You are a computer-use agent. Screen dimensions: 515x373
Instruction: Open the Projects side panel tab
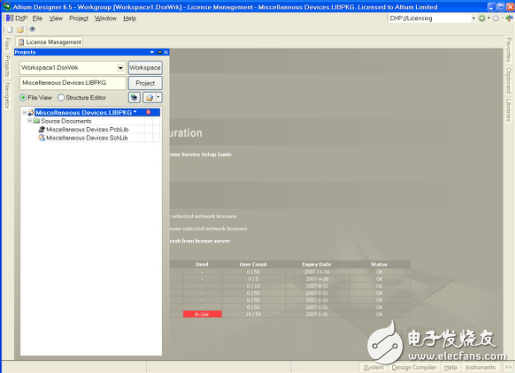click(x=7, y=66)
